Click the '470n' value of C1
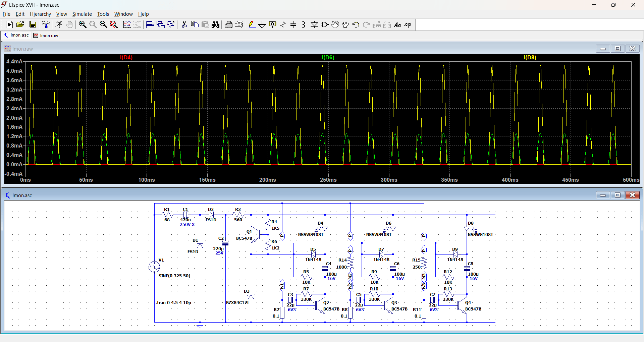The image size is (644, 342). pos(185,220)
